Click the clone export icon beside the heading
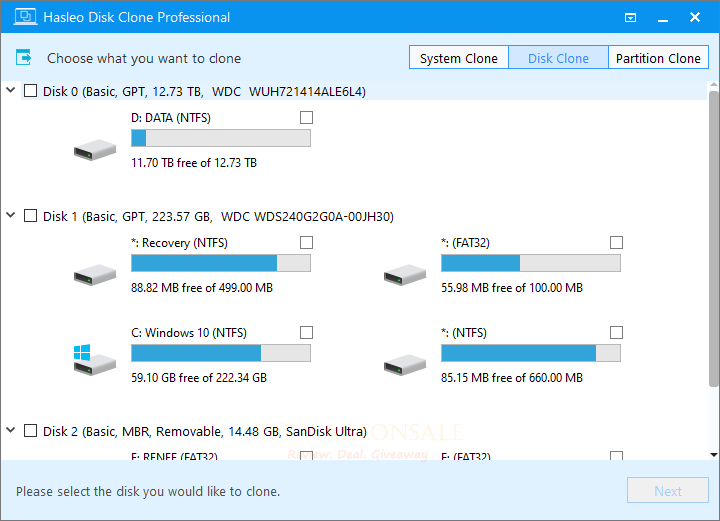Image resolution: width=720 pixels, height=521 pixels. point(23,58)
